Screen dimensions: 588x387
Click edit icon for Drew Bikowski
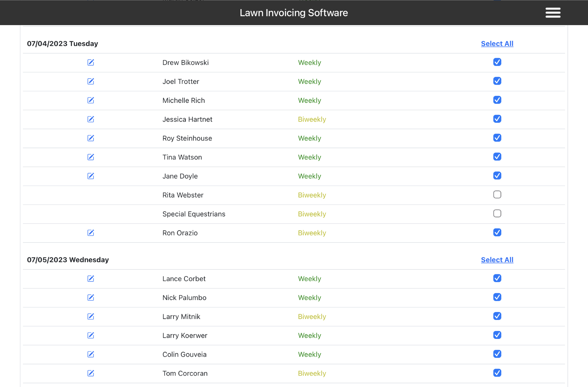(91, 62)
